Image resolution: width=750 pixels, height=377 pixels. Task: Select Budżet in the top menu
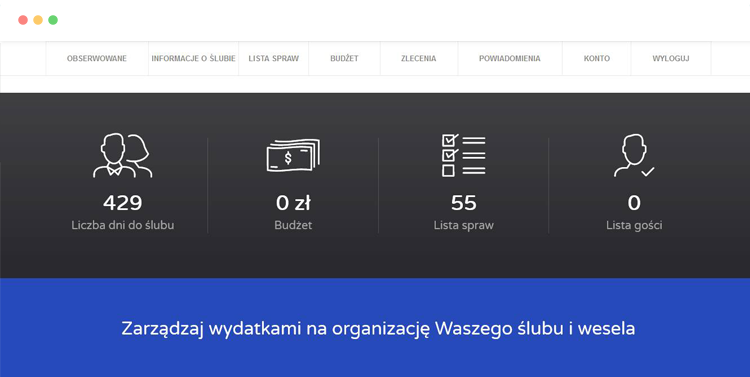(344, 58)
